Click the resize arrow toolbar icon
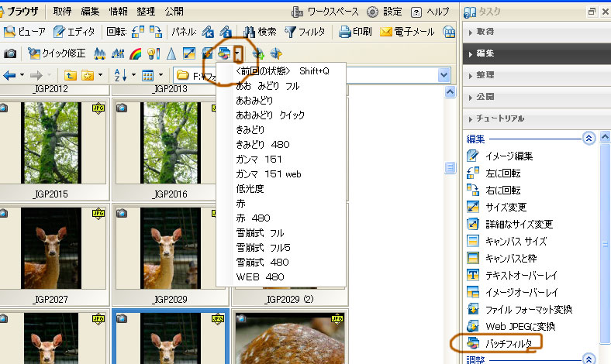The image size is (611, 364). coord(189,53)
